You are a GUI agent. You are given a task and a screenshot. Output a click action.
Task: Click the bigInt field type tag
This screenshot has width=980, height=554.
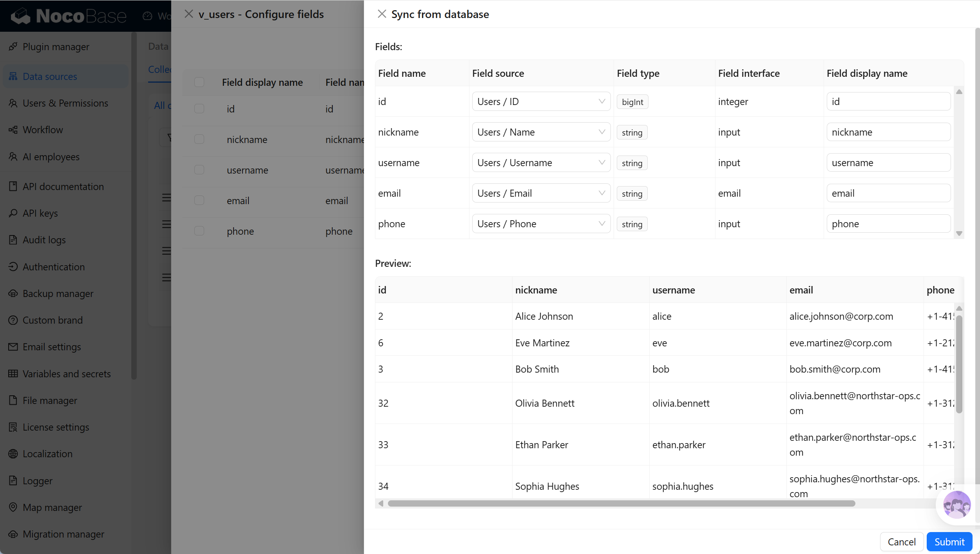click(x=632, y=102)
